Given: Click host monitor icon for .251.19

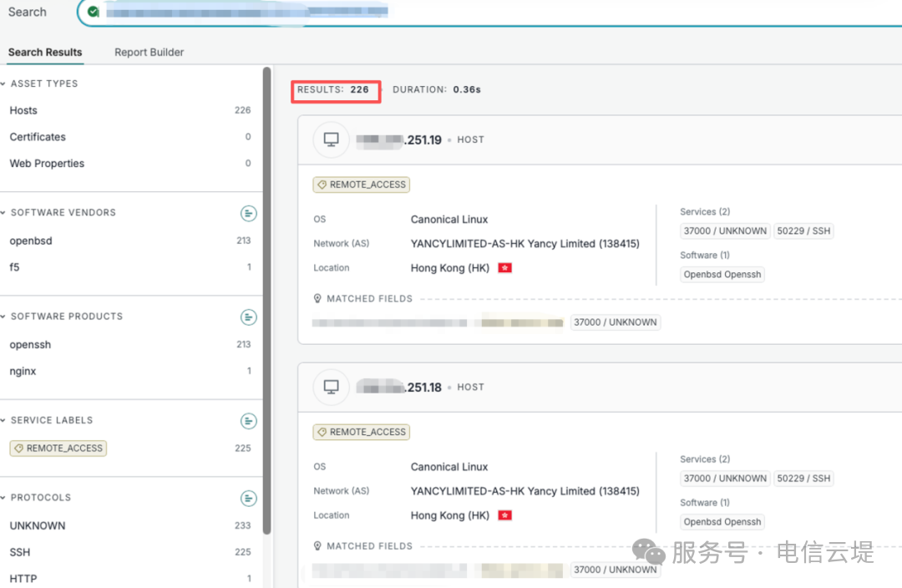Looking at the screenshot, I should (332, 139).
